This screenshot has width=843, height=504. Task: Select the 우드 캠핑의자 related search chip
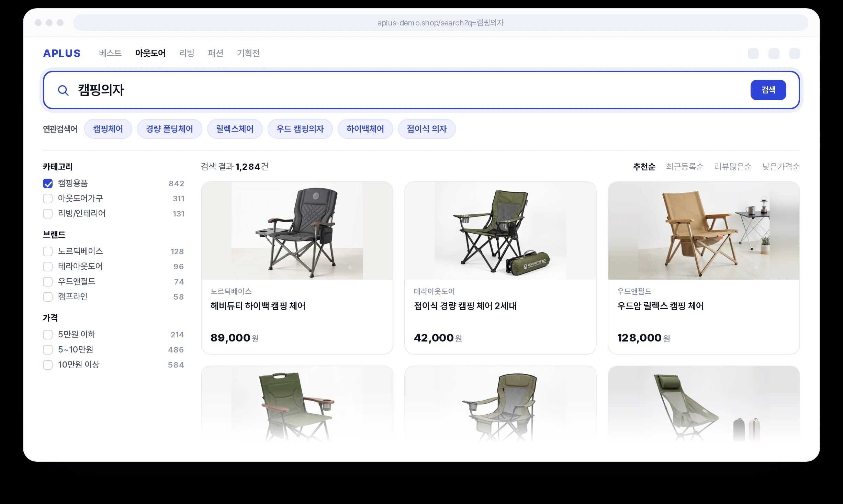(x=300, y=129)
